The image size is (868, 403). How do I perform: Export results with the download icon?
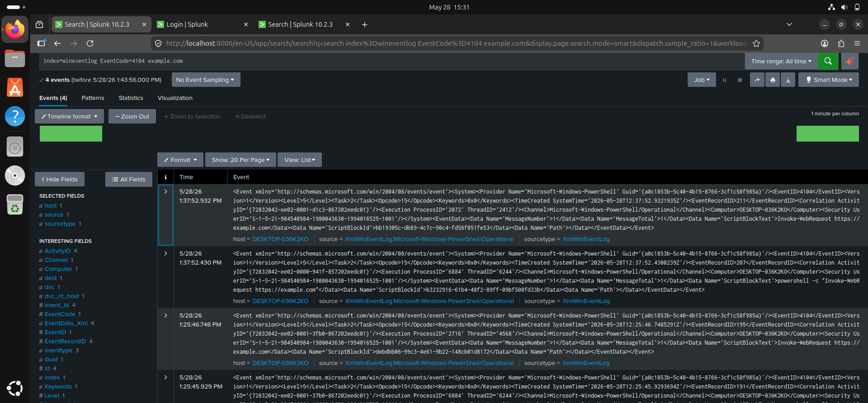(x=788, y=80)
